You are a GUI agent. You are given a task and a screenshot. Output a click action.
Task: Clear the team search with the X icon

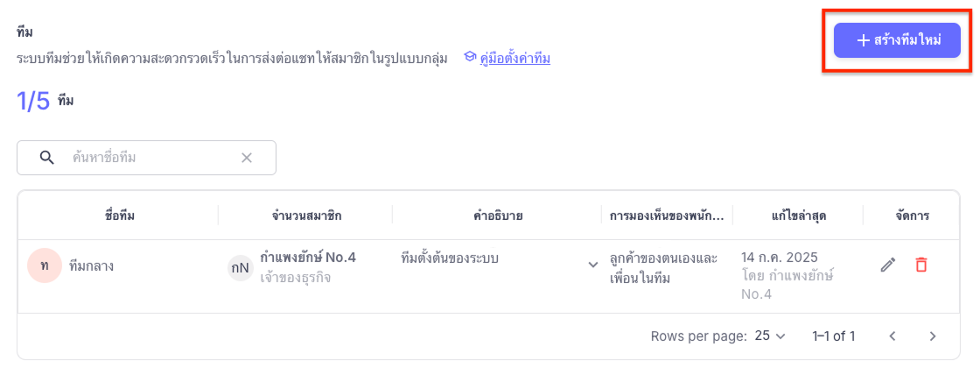tap(247, 158)
